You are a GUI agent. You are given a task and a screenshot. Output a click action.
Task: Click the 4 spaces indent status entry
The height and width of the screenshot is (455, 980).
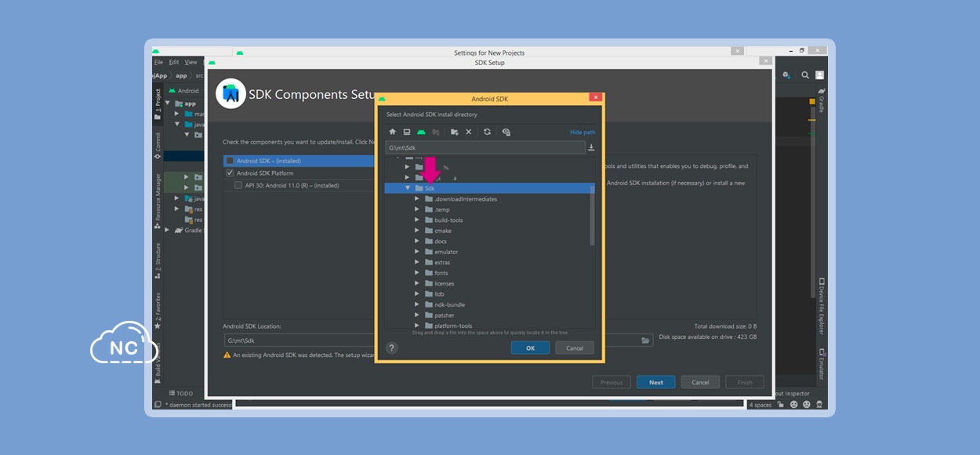coord(760,405)
